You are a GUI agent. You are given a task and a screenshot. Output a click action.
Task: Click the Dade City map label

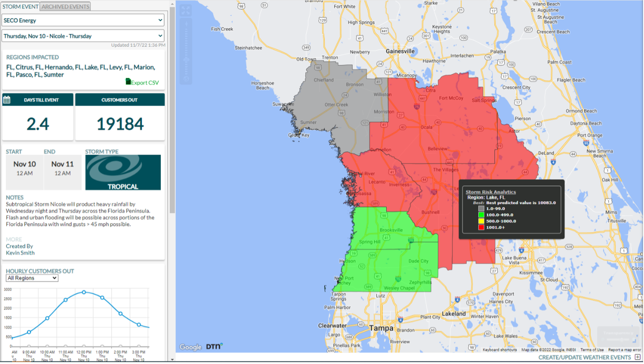point(418,261)
